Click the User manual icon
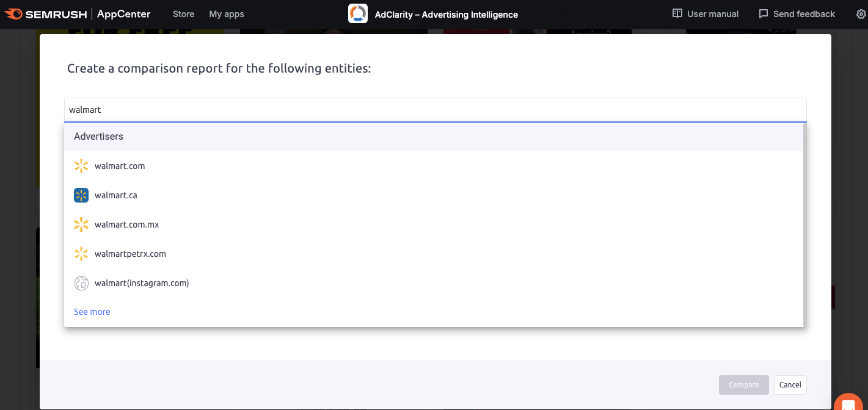 point(678,13)
